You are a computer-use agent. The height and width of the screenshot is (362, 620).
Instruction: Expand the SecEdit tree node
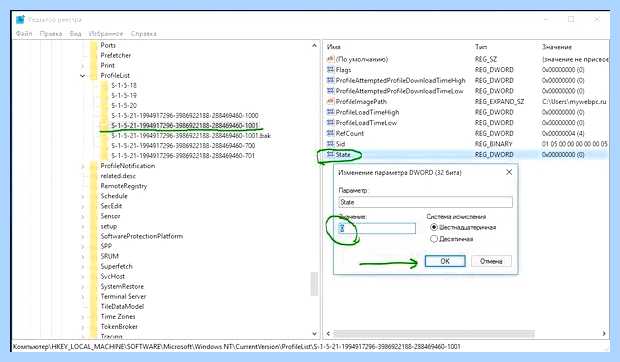click(83, 206)
